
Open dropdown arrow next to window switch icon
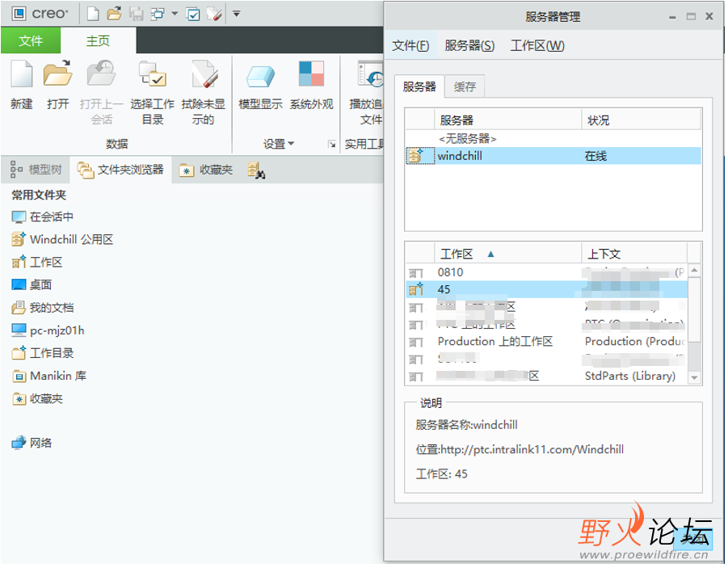(175, 14)
